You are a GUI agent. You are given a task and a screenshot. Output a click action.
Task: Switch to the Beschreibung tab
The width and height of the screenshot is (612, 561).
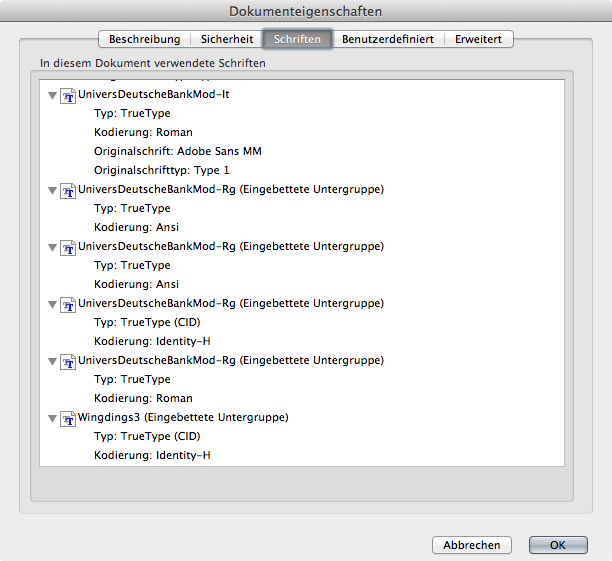tap(144, 39)
